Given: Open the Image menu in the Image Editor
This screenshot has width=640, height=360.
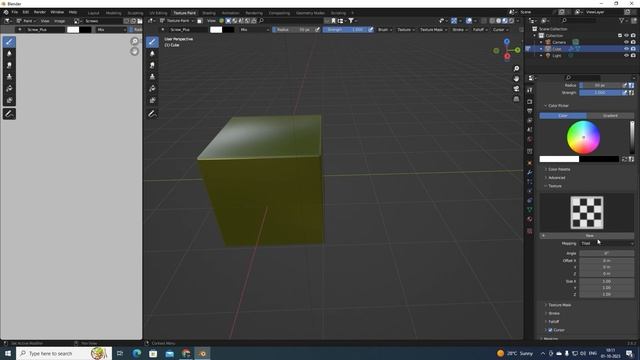Looking at the screenshot, I should tap(60, 21).
